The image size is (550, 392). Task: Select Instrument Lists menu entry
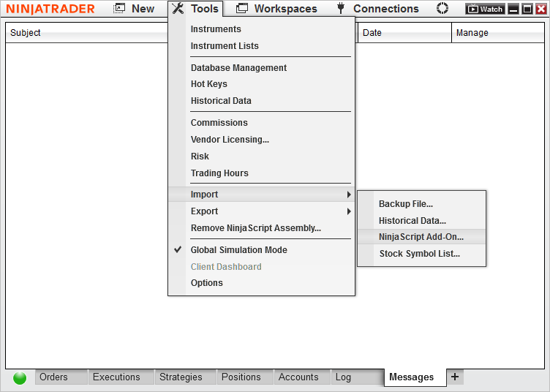click(x=225, y=46)
